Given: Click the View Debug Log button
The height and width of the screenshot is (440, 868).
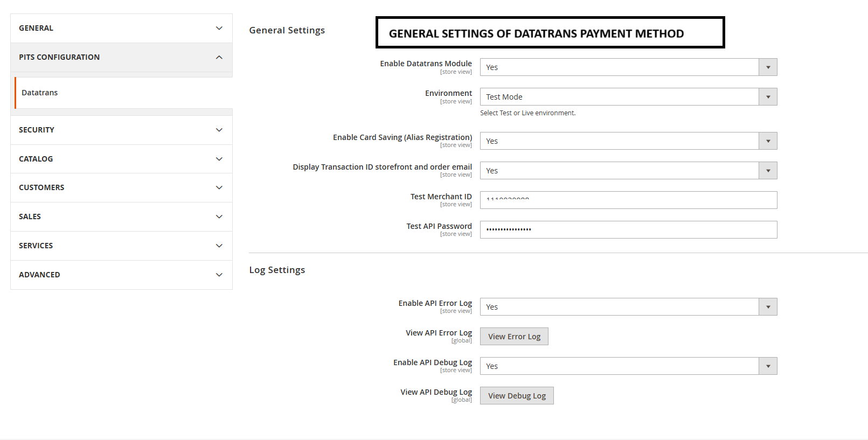Looking at the screenshot, I should pyautogui.click(x=517, y=396).
